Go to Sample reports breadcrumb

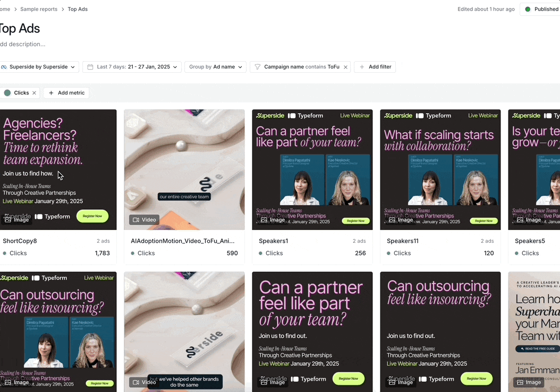pyautogui.click(x=39, y=9)
